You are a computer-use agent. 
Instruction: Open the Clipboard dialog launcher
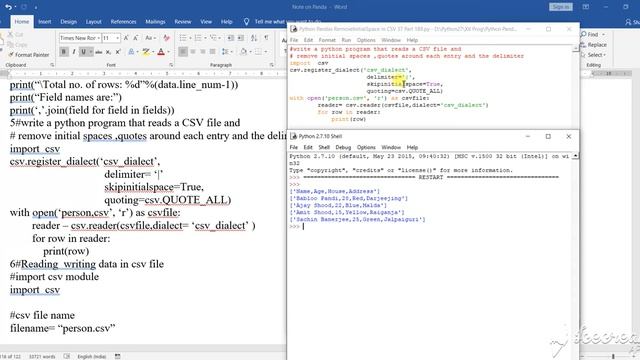[x=52, y=65]
